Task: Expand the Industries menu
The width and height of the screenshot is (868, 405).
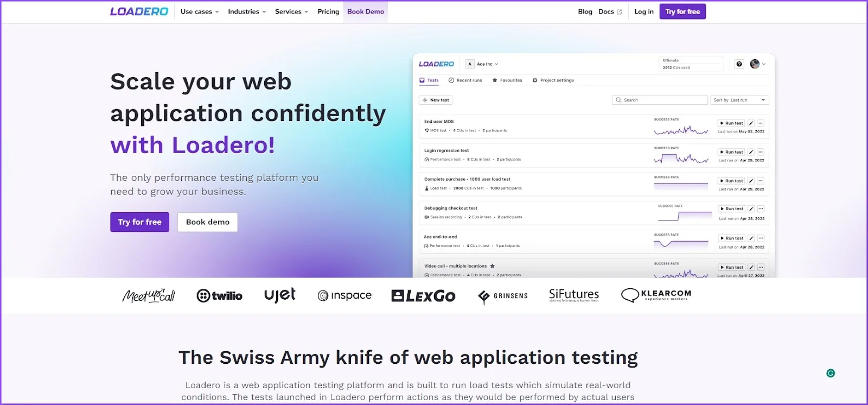Action: [x=247, y=11]
